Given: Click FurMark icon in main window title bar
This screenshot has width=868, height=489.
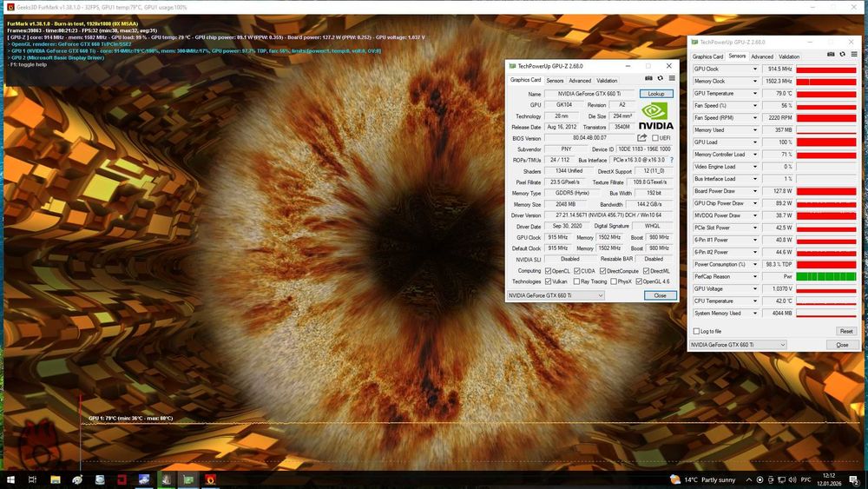Looking at the screenshot, I should point(10,7).
